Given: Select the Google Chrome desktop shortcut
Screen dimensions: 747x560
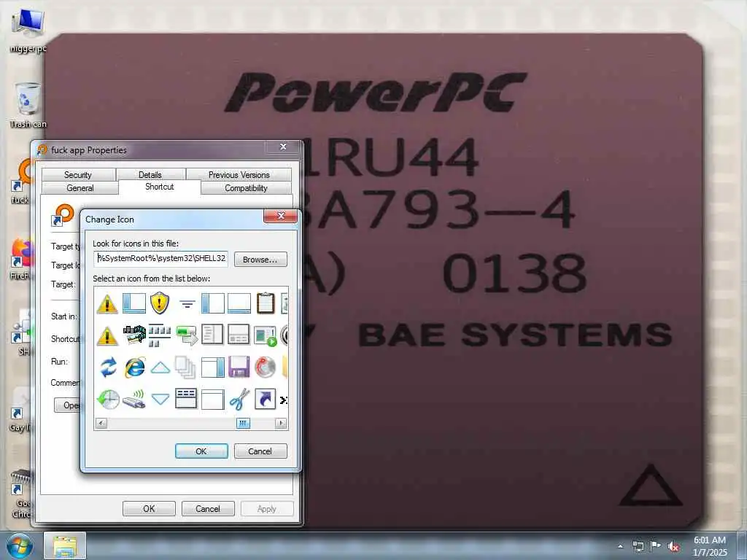Looking at the screenshot, I should tap(20, 494).
